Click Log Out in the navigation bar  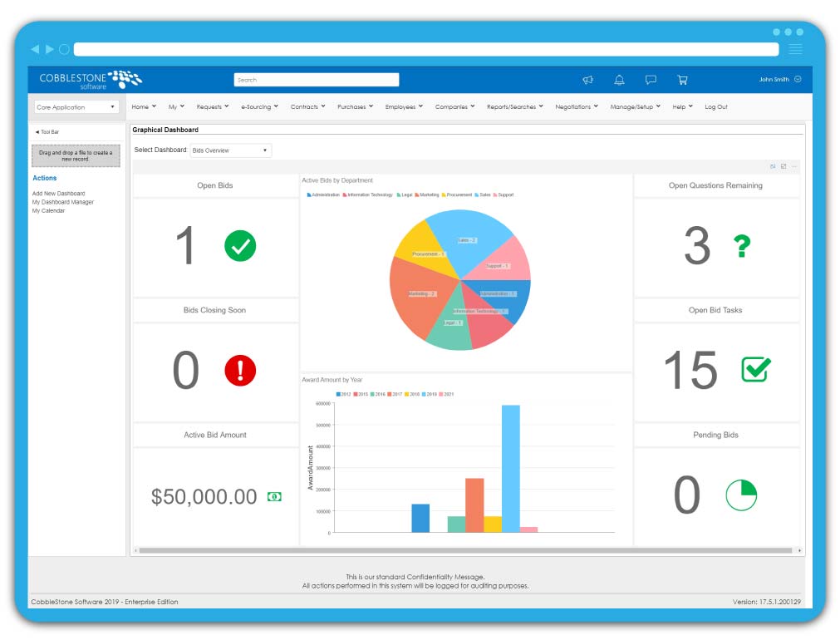pos(715,107)
